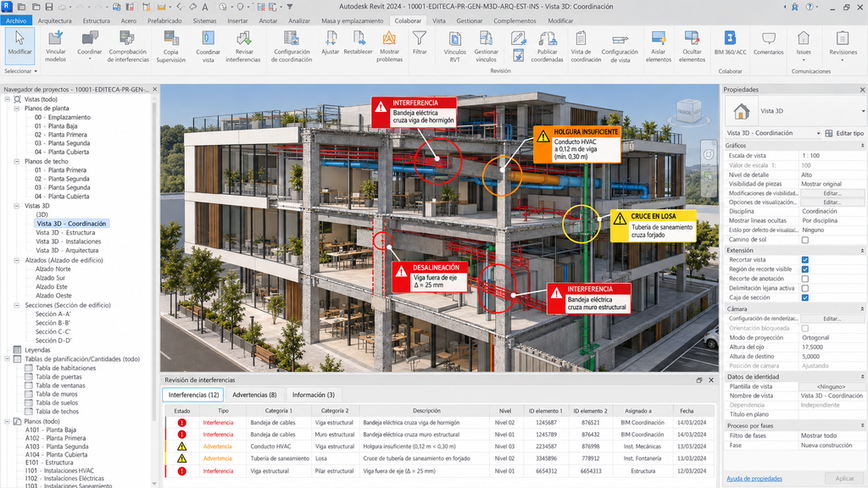Open Mostrar problemas warning tool
868x488 pixels.
390,46
